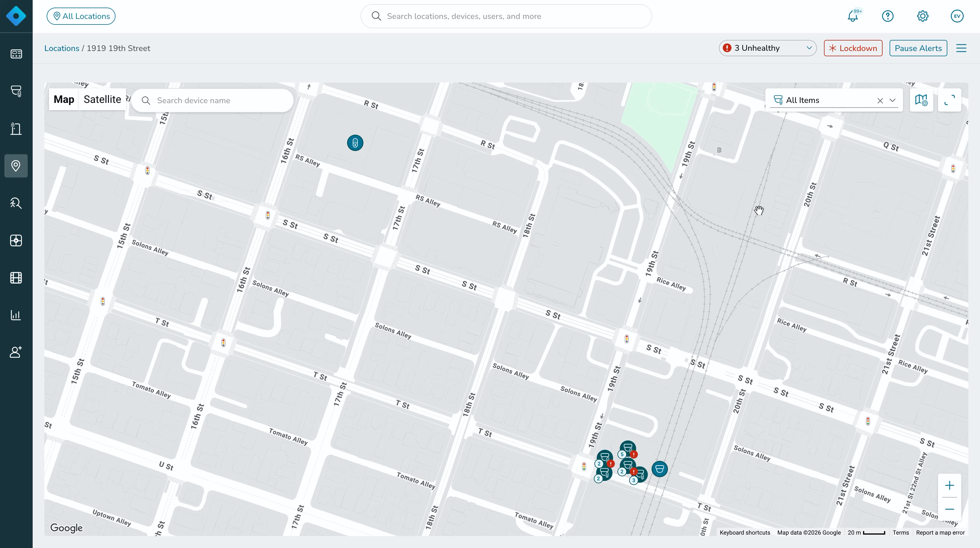Click the Pause Alerts button
This screenshot has height=548, width=980.
tap(918, 48)
